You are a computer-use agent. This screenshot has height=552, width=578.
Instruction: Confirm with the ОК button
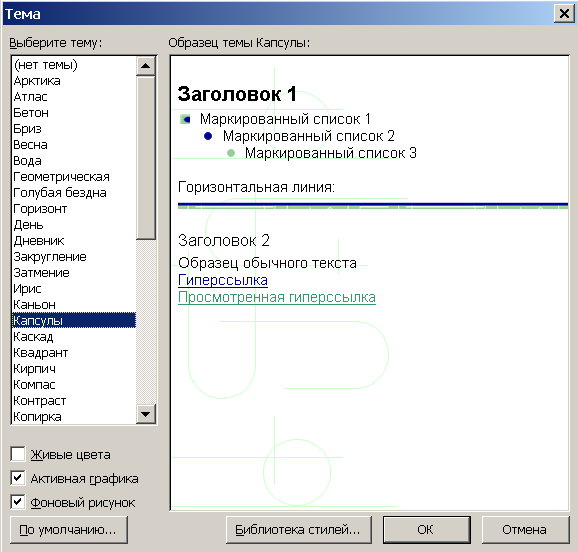[x=426, y=530]
